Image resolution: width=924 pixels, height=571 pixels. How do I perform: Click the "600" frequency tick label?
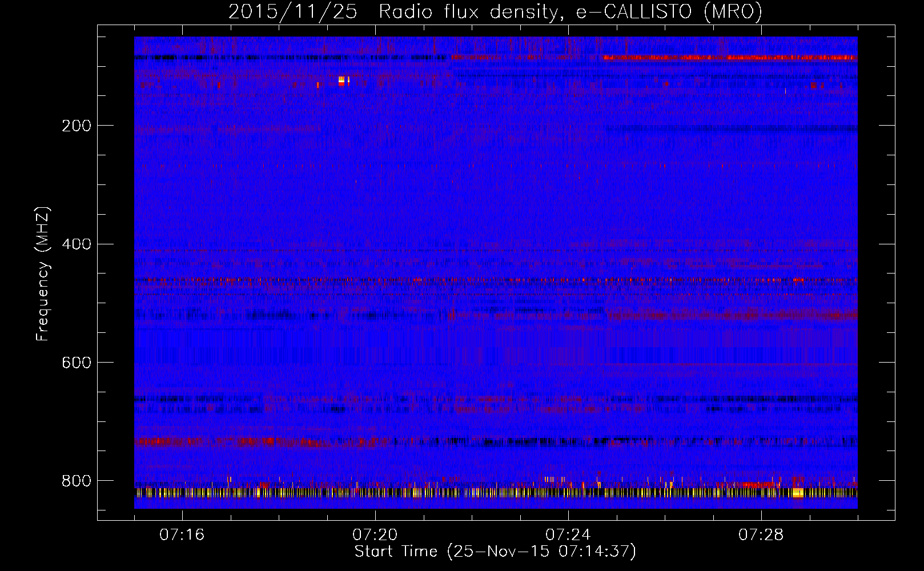click(x=77, y=363)
